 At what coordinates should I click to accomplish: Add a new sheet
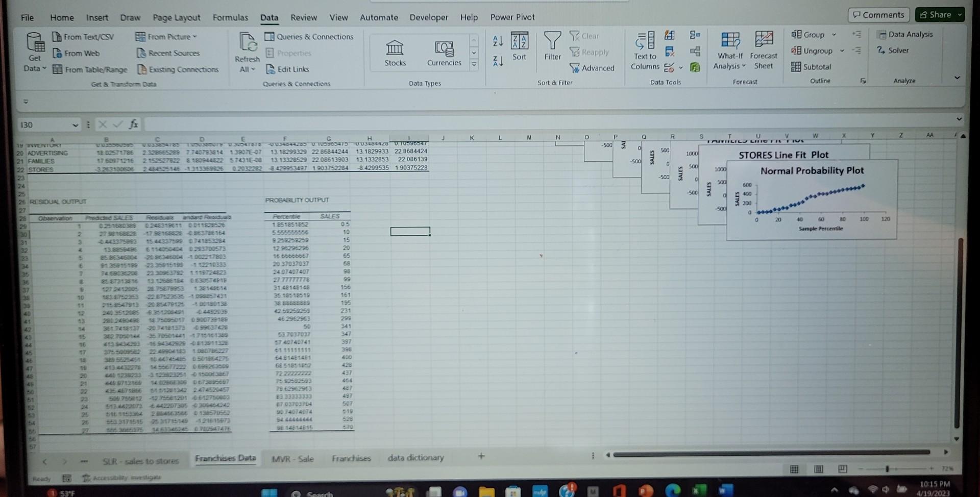pyautogui.click(x=481, y=456)
